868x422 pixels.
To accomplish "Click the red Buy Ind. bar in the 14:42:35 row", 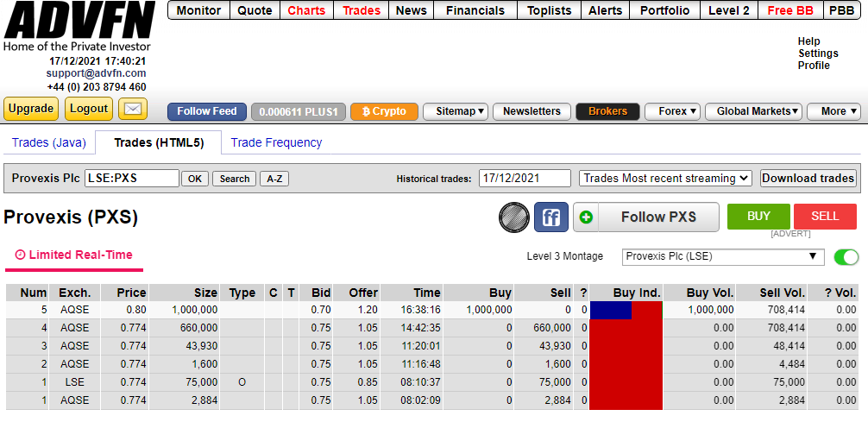I will tap(626, 328).
